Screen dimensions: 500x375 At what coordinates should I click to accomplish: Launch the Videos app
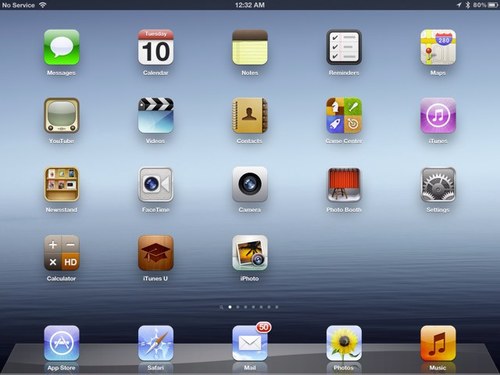[x=156, y=116]
